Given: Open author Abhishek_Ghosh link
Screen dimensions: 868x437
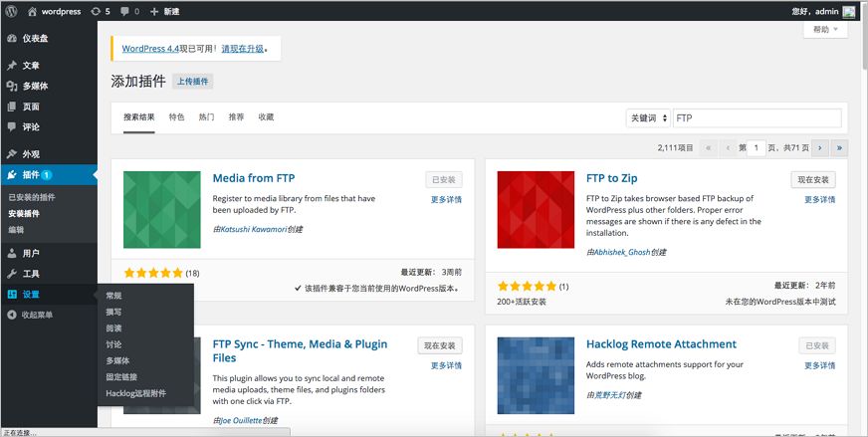Looking at the screenshot, I should click(x=622, y=252).
